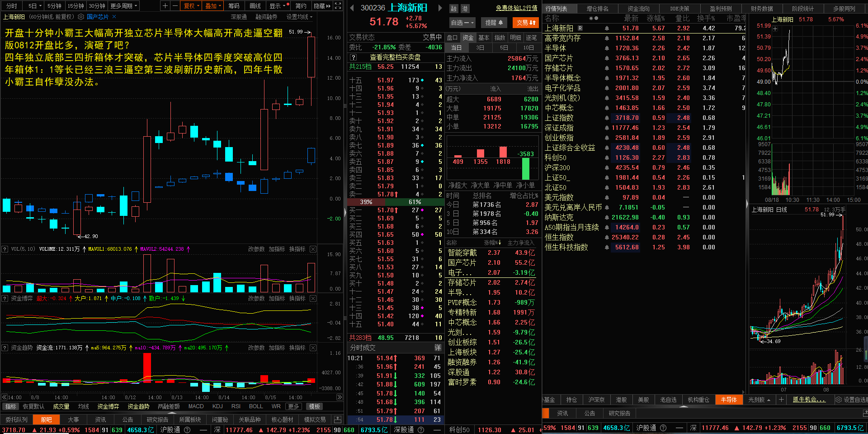Click 恢复默认 to reset indicators
The width and height of the screenshot is (868, 434).
pyautogui.click(x=33, y=406)
